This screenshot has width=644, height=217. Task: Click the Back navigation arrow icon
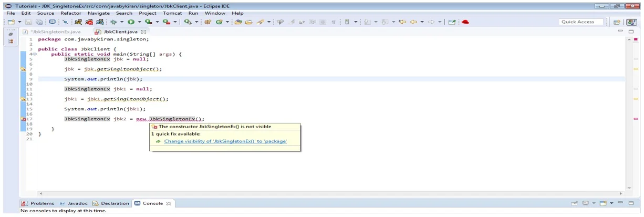[413, 22]
